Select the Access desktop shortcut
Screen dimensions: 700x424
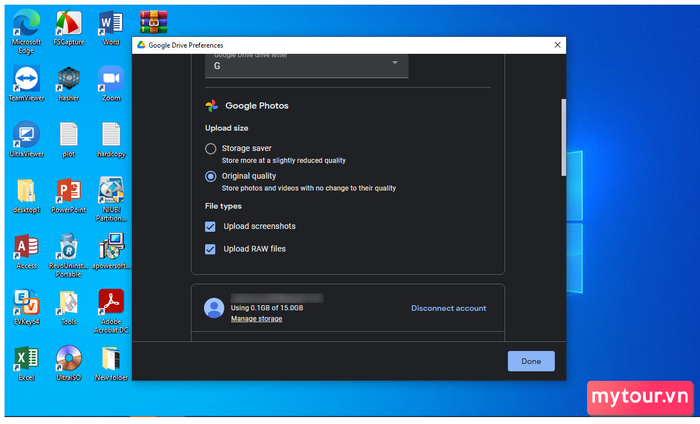pos(26,251)
